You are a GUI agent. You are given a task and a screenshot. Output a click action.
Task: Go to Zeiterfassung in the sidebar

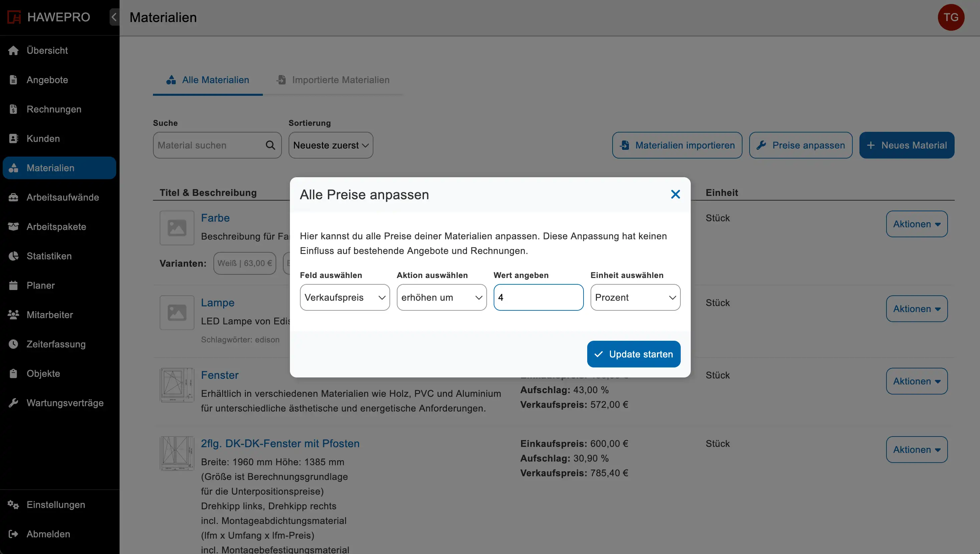click(56, 344)
